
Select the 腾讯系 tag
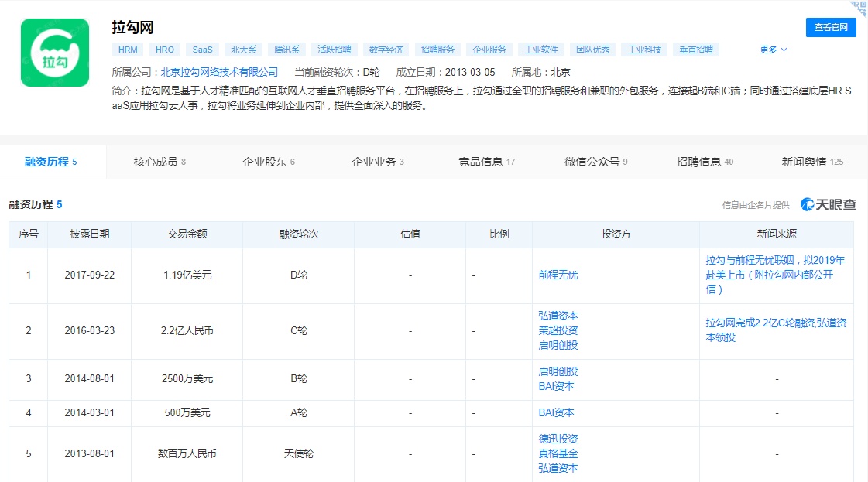286,50
